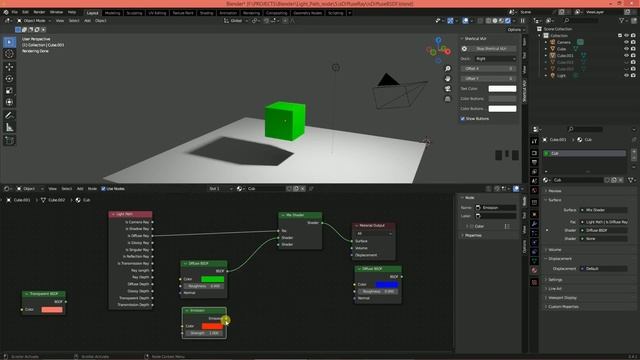Activate the Move tool

9,67
